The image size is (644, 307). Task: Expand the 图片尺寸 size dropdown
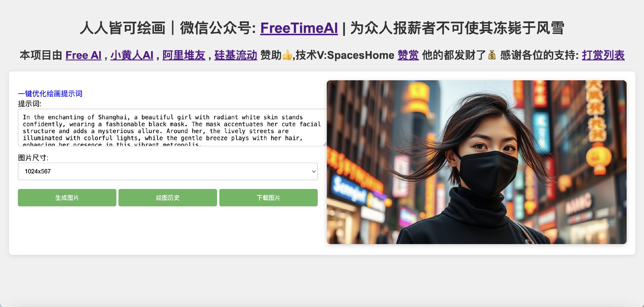click(168, 171)
